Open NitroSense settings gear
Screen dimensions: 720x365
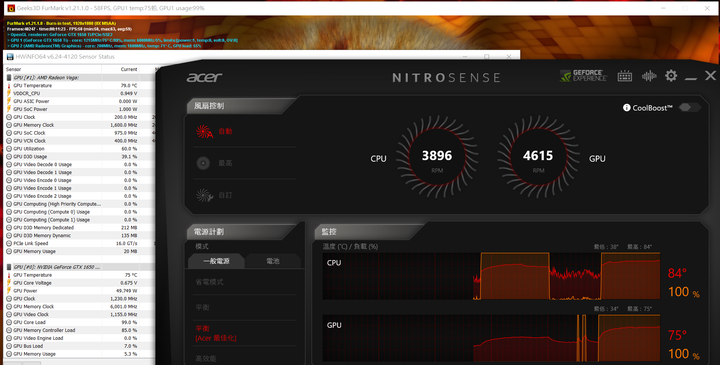click(x=671, y=76)
